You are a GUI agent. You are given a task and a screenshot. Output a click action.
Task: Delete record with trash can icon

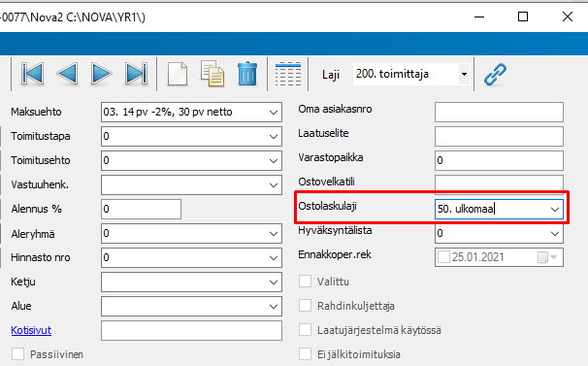pyautogui.click(x=247, y=74)
